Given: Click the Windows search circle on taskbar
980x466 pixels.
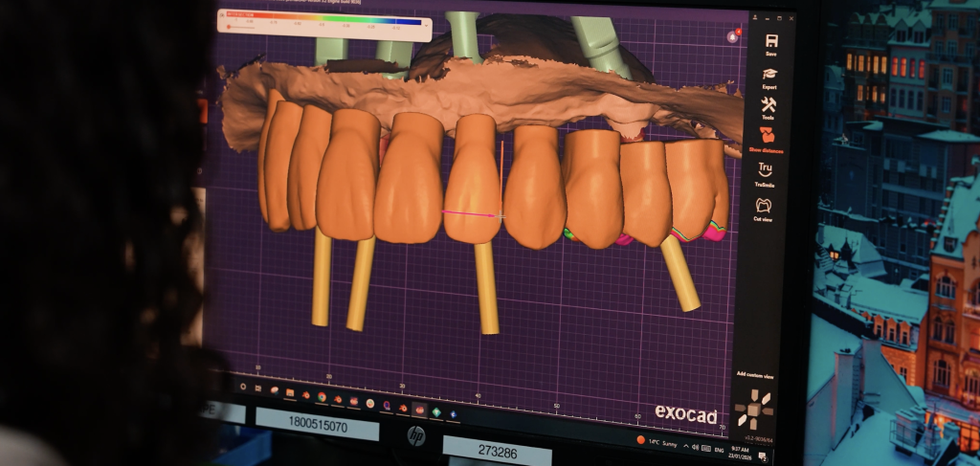Looking at the screenshot, I should [243, 387].
